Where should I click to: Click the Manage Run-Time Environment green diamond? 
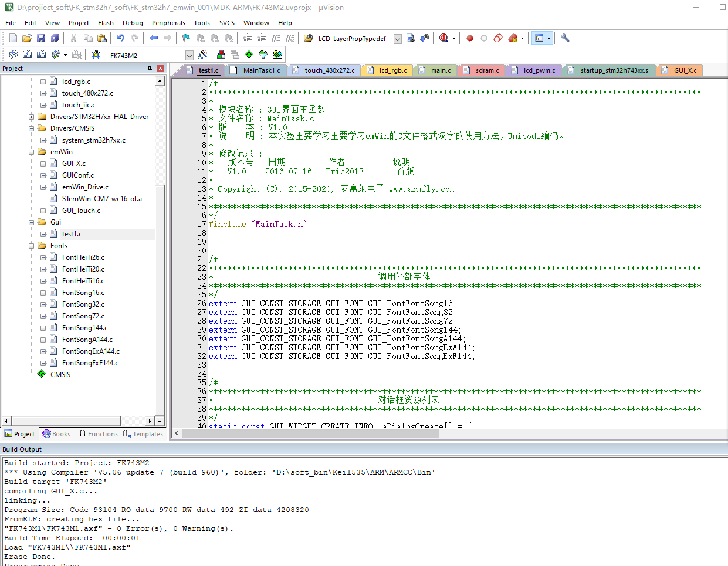coord(249,55)
